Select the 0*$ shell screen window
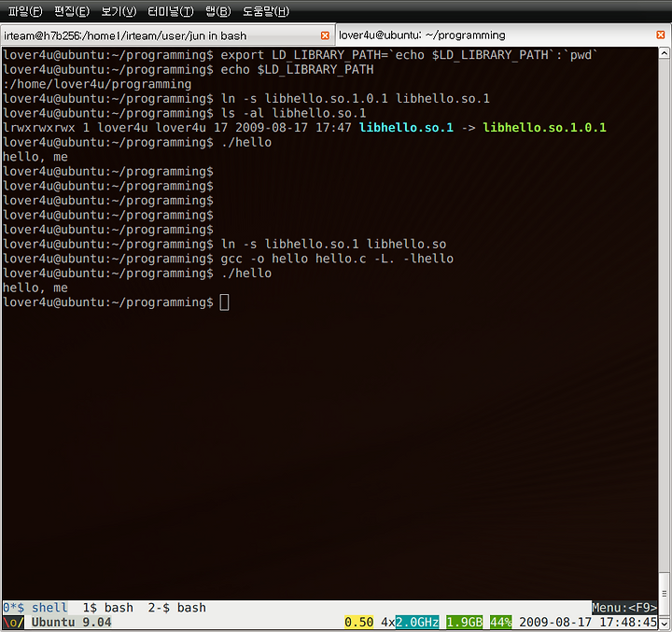The height and width of the screenshot is (632, 672). 35,608
